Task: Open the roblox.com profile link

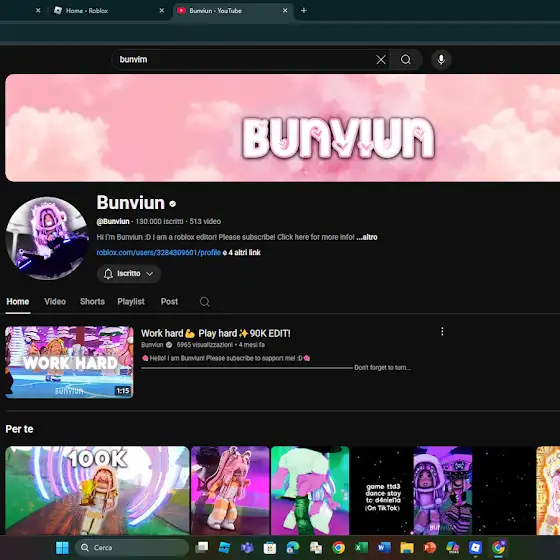Action: pos(159,252)
